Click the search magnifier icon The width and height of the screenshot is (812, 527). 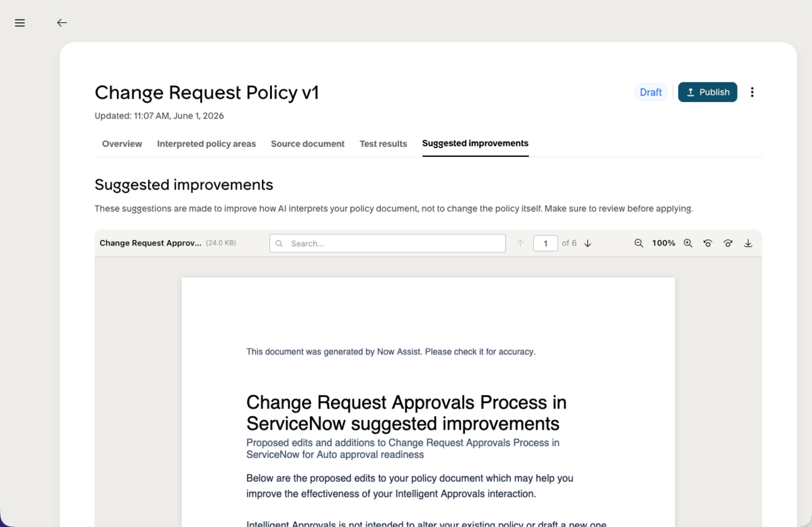click(279, 244)
